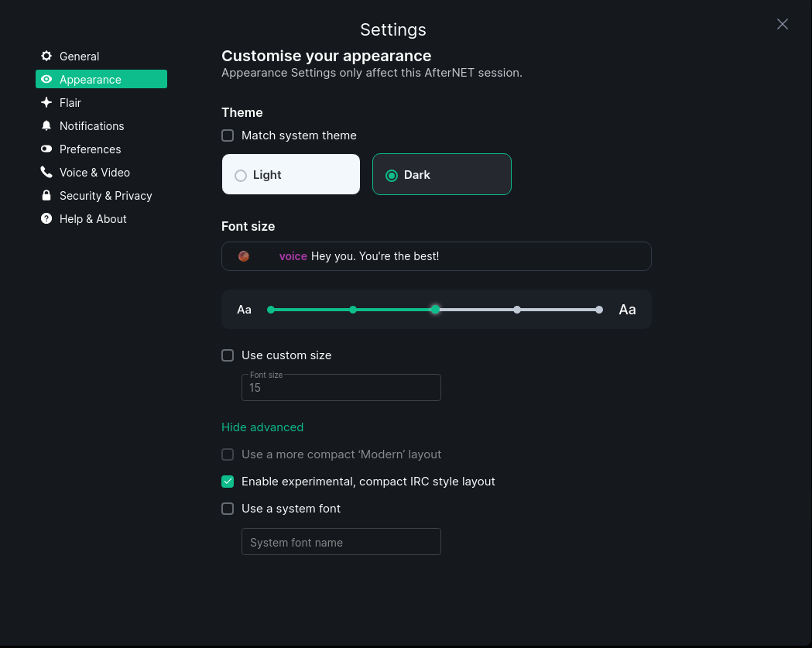
Task: Enable Match system theme checkbox
Action: tap(228, 135)
